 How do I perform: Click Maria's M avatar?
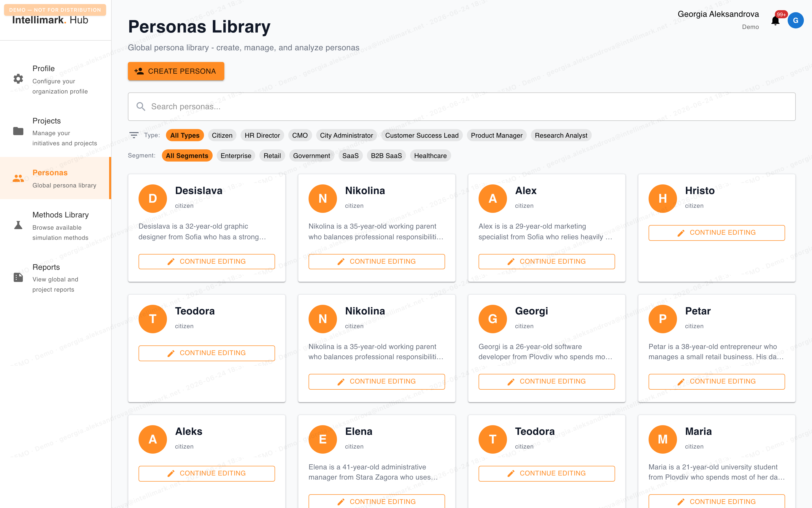[663, 439]
